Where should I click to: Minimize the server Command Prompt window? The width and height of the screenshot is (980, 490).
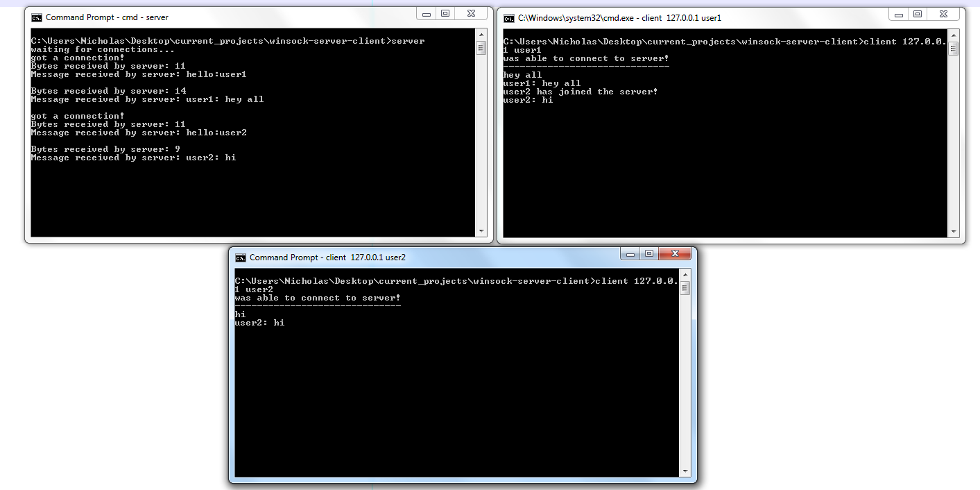pos(426,14)
